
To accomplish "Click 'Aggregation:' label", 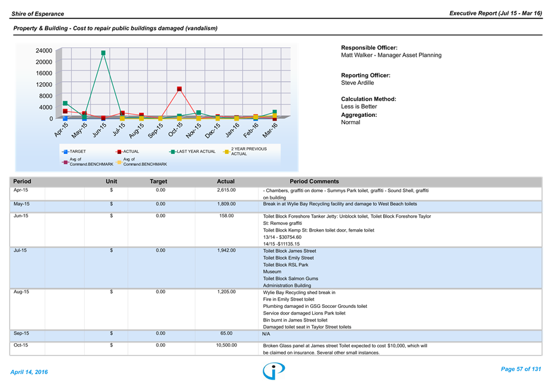I will point(359,115).
